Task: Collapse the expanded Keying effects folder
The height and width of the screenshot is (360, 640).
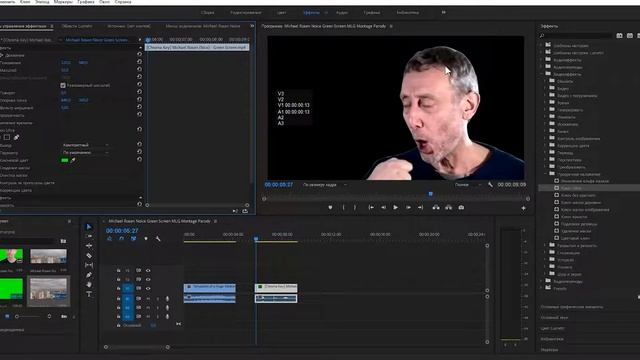Action: tap(545, 174)
